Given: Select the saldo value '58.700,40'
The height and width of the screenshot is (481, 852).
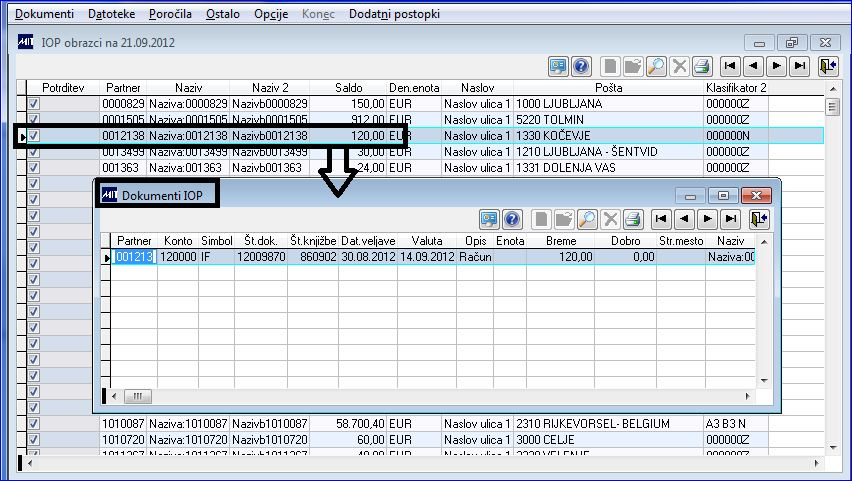Looking at the screenshot, I should (x=348, y=423).
